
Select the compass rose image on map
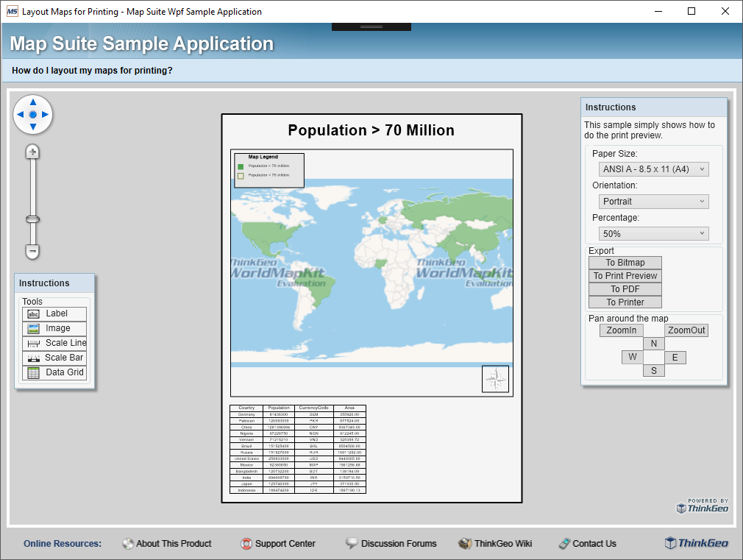click(x=495, y=379)
